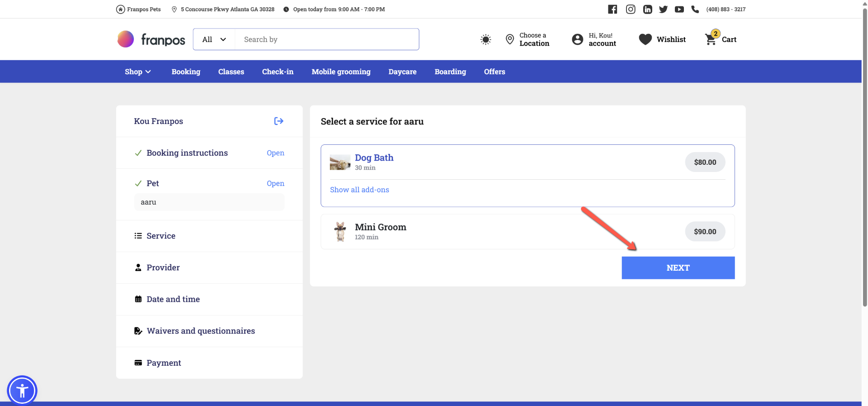Go to the Daycare menu item
Image resolution: width=868 pixels, height=406 pixels.
tap(402, 72)
